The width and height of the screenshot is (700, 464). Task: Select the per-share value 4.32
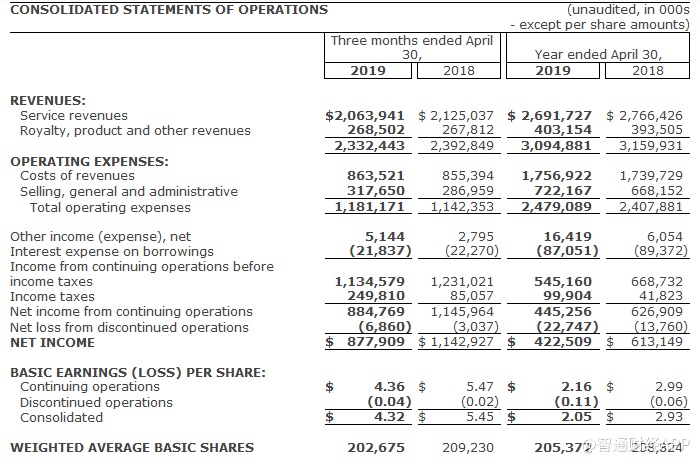point(389,417)
